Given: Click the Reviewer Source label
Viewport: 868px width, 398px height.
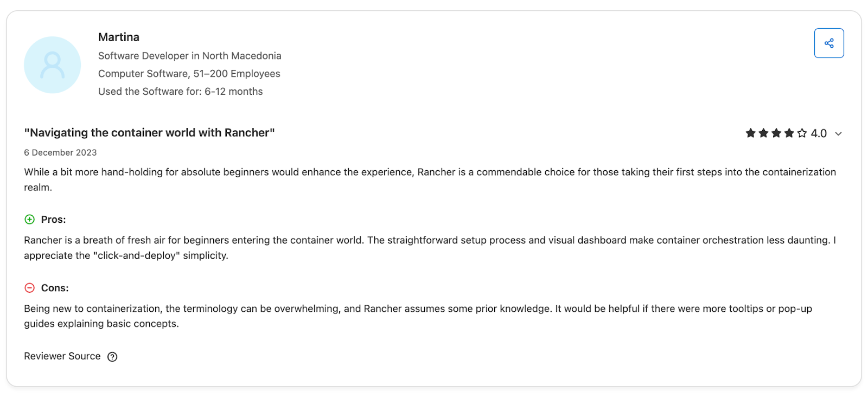Looking at the screenshot, I should 62,356.
